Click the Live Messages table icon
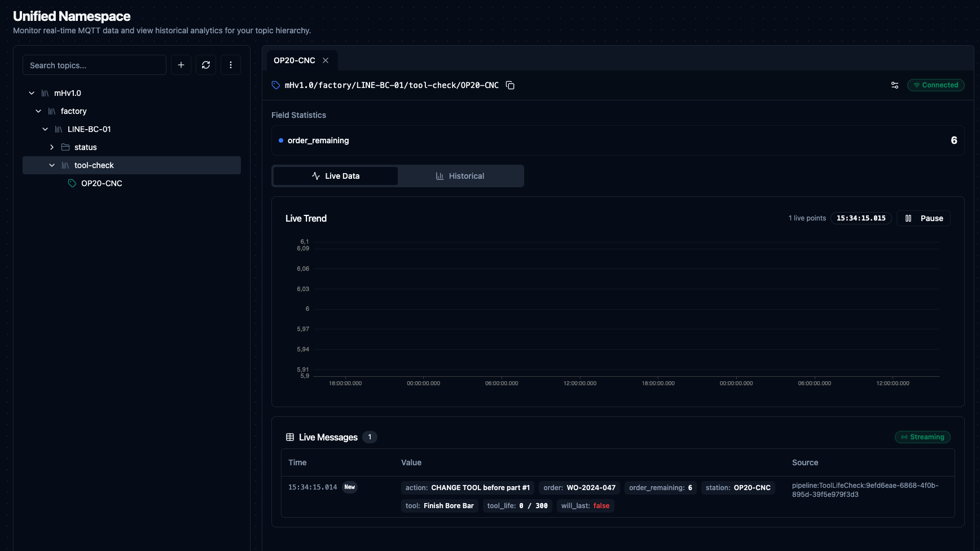This screenshot has height=551, width=980. [290, 437]
